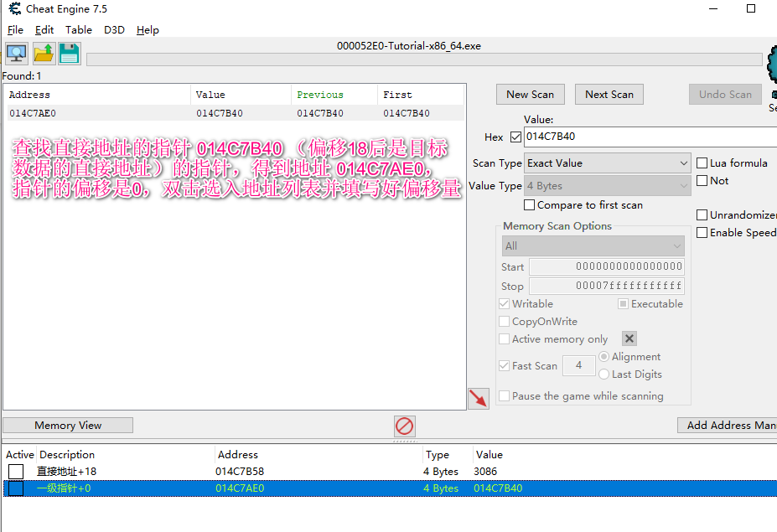Screen dimensions: 777x532
Task: Click the Address column header in results
Action: tap(97, 95)
